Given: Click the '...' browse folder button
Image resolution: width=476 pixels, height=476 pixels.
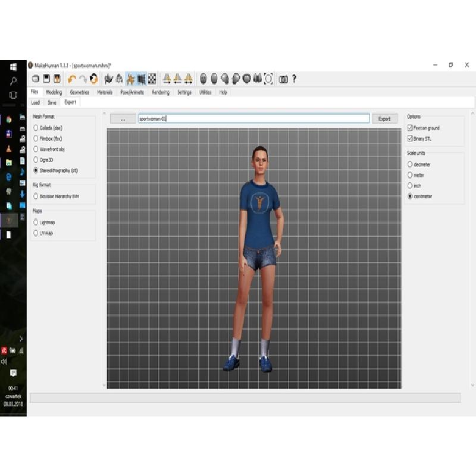Looking at the screenshot, I should point(123,118).
